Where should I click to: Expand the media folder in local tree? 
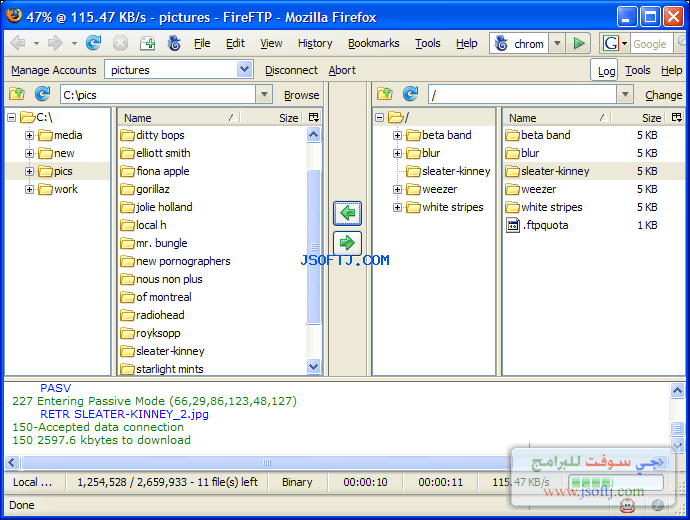tap(29, 135)
